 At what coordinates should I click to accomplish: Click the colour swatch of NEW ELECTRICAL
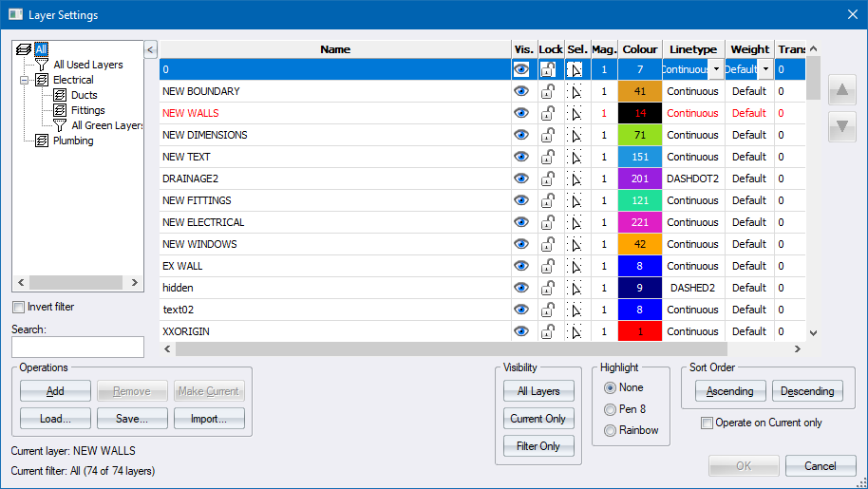(x=639, y=223)
